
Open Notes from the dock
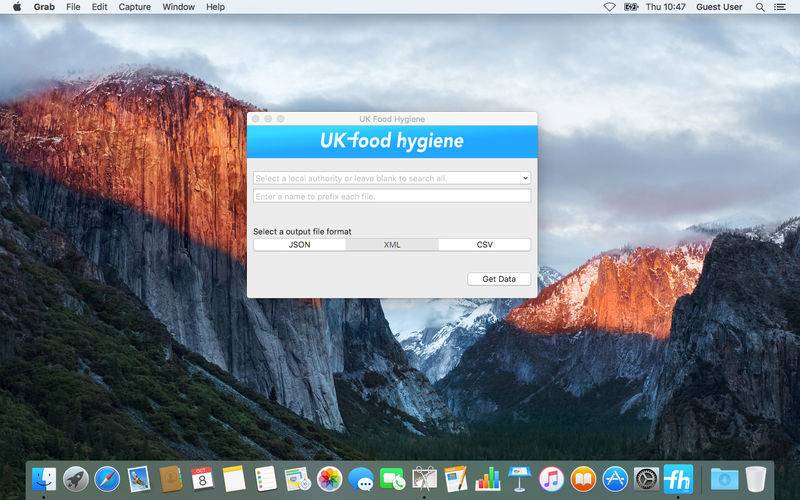point(234,479)
